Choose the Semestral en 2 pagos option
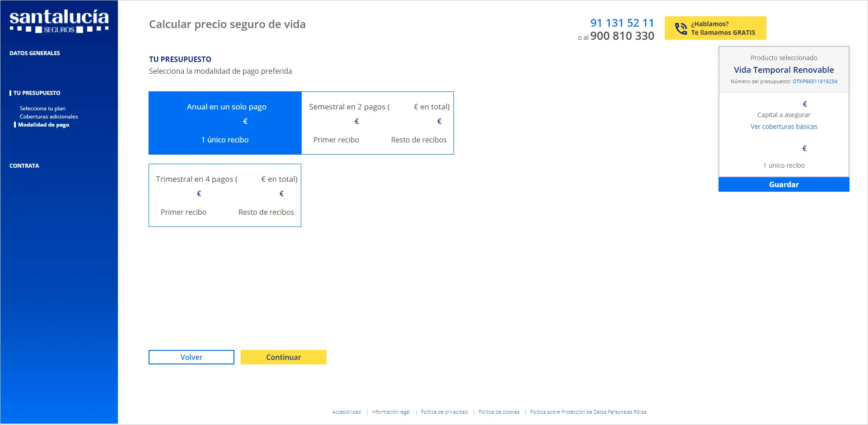The width and height of the screenshot is (868, 425). click(378, 123)
